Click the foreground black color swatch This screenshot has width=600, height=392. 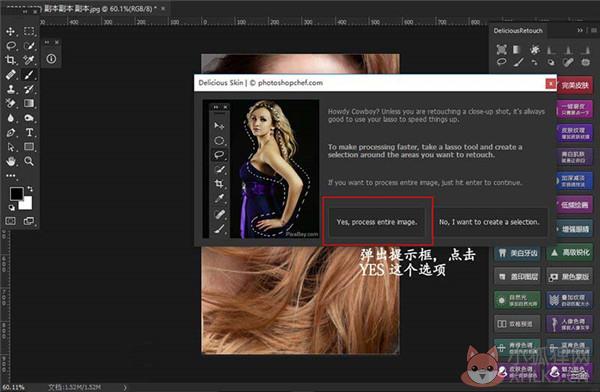(x=16, y=194)
